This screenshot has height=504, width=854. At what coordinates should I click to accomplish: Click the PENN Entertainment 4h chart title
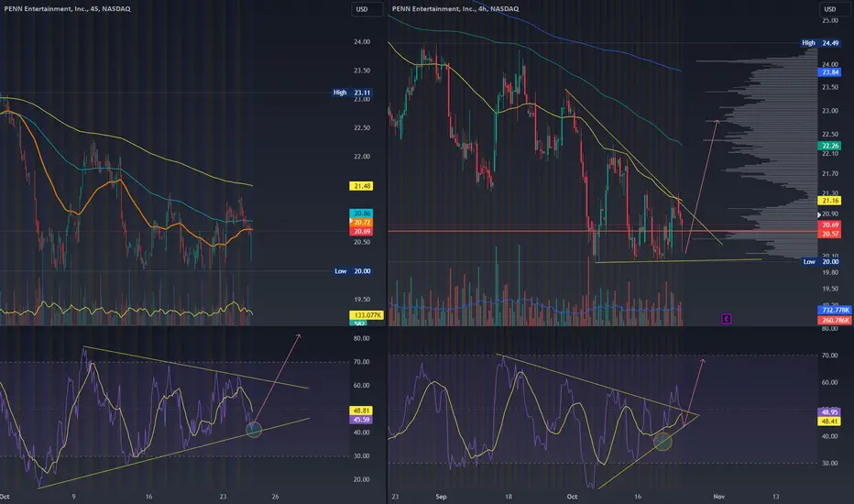tap(454, 9)
